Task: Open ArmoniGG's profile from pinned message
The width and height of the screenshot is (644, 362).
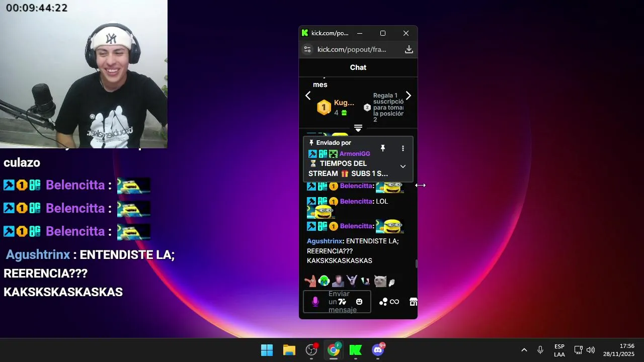Action: click(355, 154)
